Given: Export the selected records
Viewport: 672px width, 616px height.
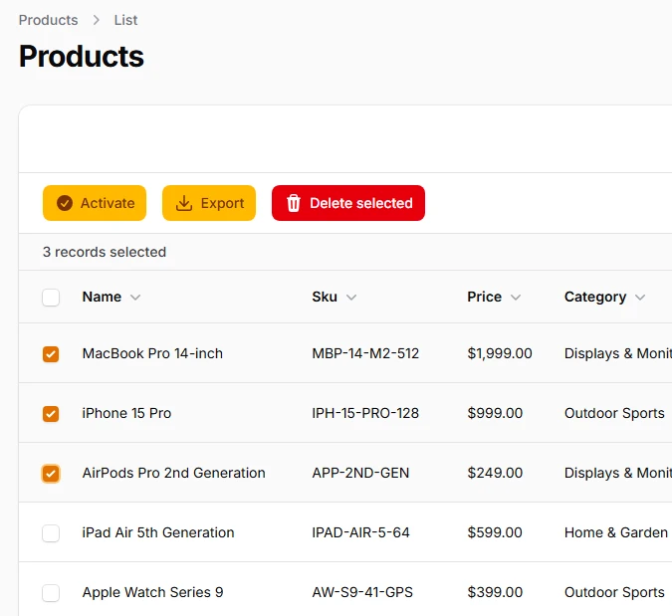Looking at the screenshot, I should [x=209, y=203].
